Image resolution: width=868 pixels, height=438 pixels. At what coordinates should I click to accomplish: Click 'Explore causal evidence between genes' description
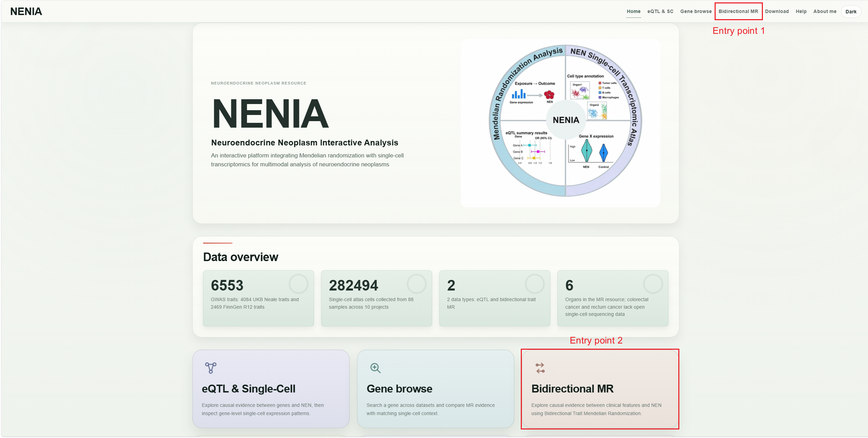pyautogui.click(x=263, y=409)
